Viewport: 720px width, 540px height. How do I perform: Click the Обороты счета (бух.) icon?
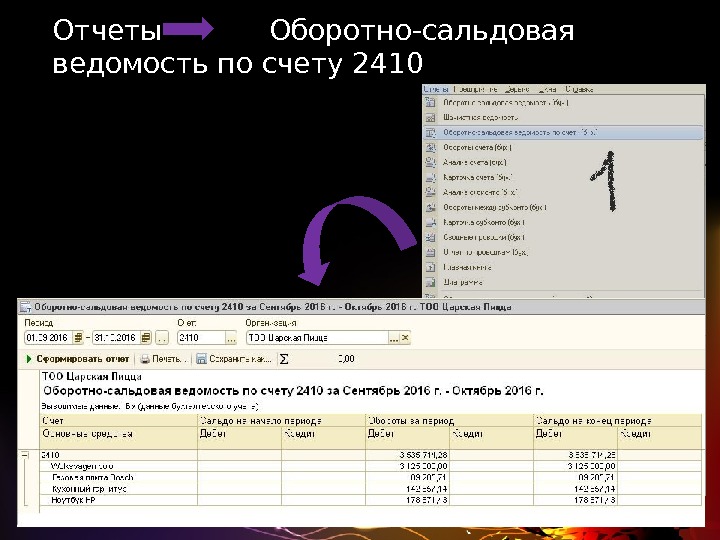[430, 147]
